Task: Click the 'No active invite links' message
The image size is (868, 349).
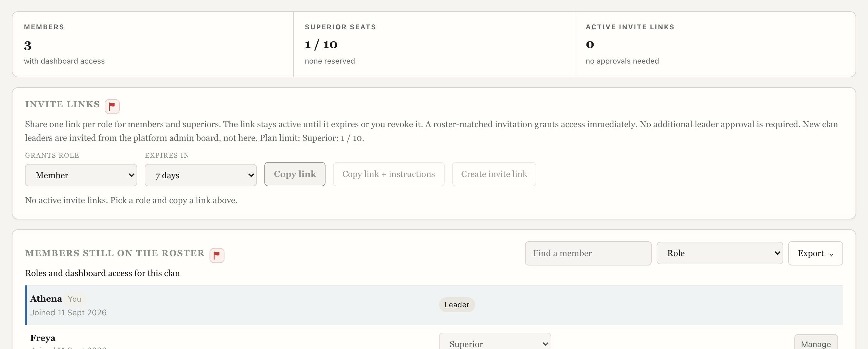Action: (131, 200)
